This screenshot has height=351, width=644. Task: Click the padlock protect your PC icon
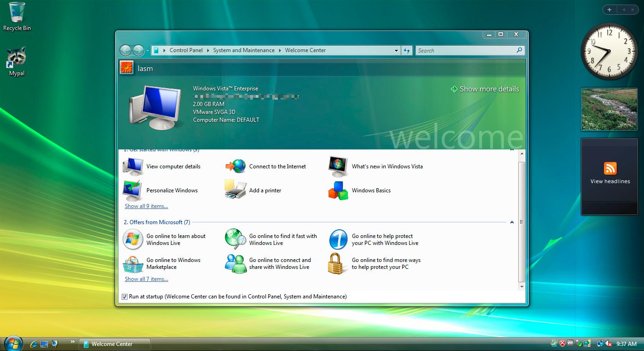(337, 263)
